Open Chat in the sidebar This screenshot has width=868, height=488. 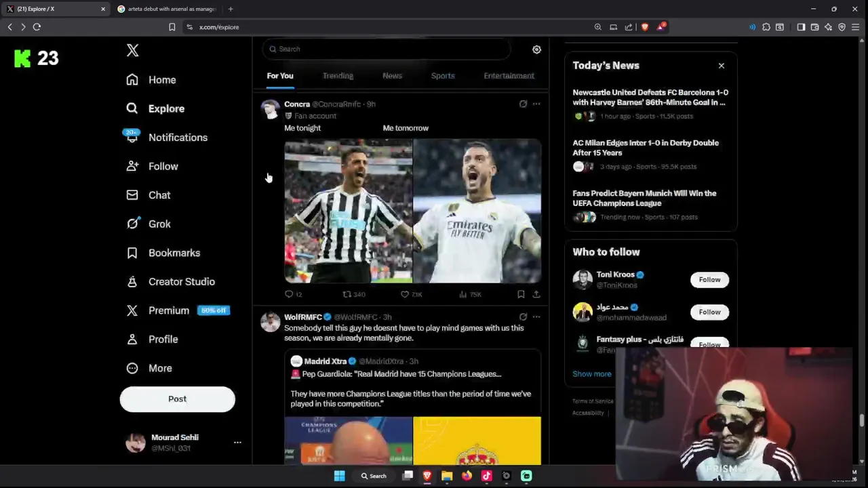click(x=149, y=195)
